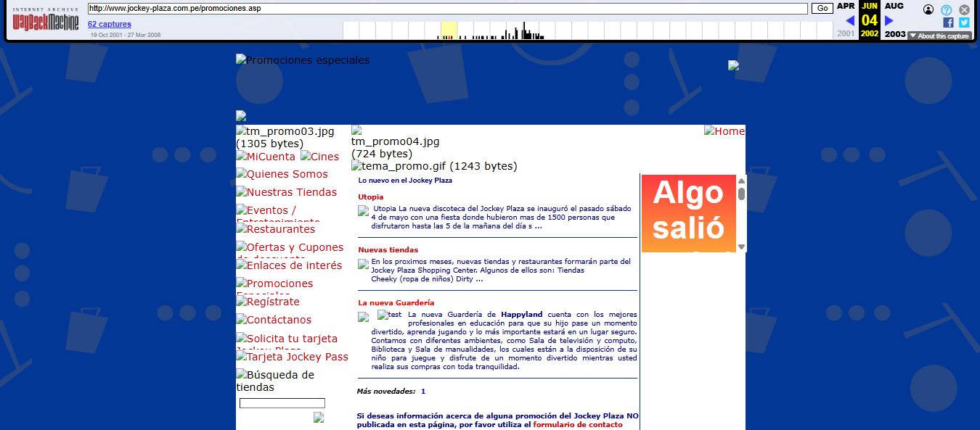Open the Wayback user account icon
The height and width of the screenshot is (430, 980).
tap(928, 9)
